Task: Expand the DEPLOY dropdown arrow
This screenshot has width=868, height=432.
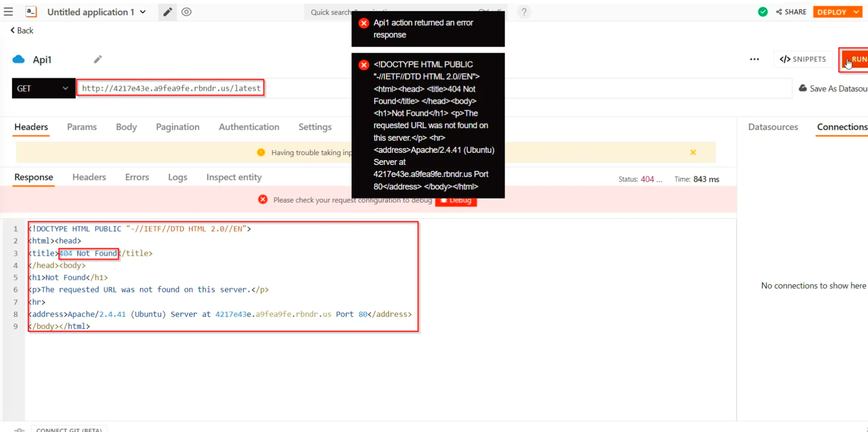Action: click(856, 12)
